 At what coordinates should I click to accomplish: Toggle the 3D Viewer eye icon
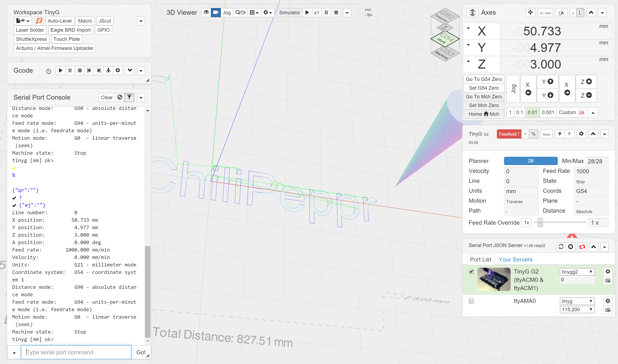(206, 12)
